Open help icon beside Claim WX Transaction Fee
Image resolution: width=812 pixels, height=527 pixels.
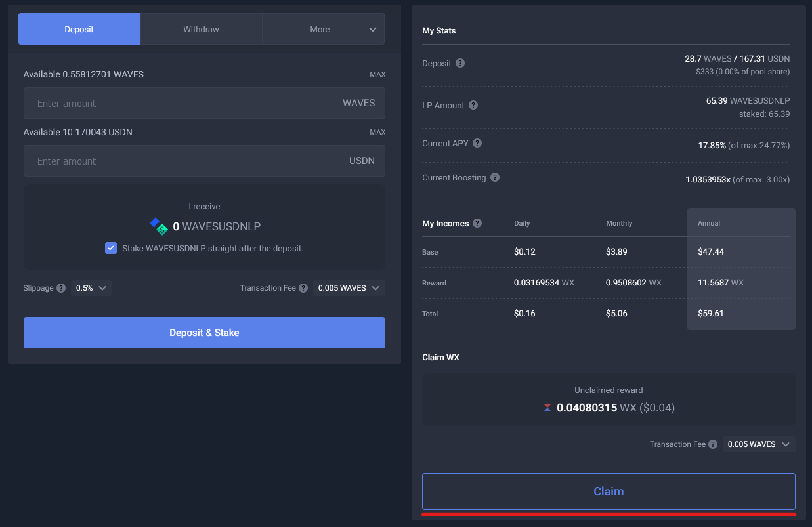click(713, 444)
